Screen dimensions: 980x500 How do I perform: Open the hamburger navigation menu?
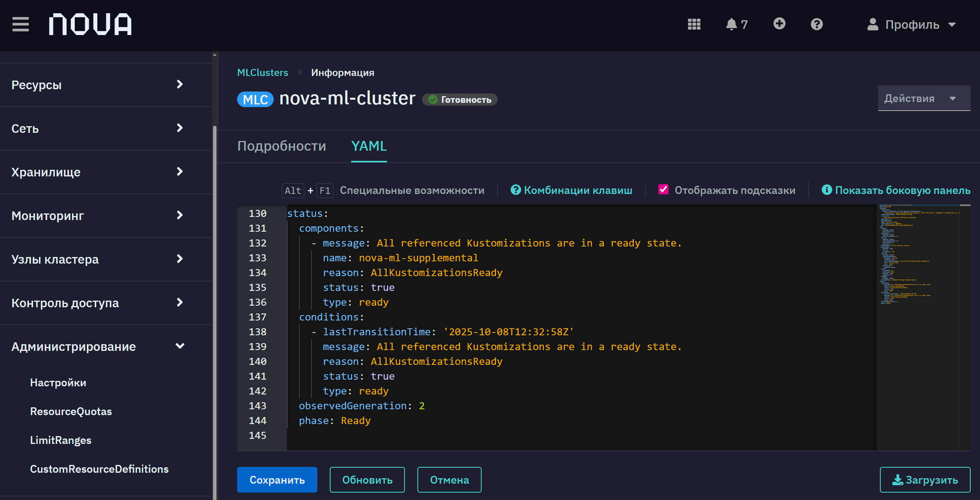(x=21, y=24)
